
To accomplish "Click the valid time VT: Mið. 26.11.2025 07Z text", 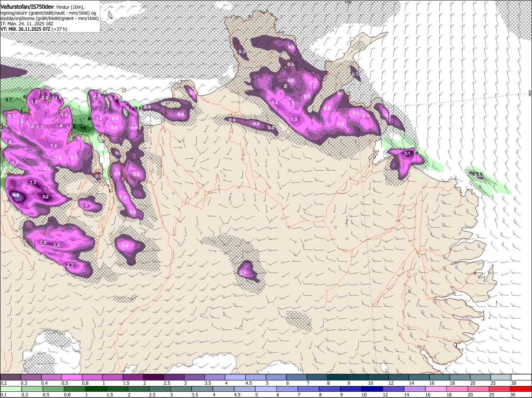I will point(27,29).
